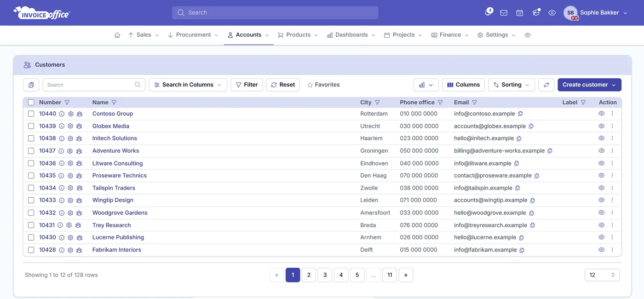Screen dimensions: 644x299
Task: Check the box for Proseware Technics row
Action: [x=31, y=176]
